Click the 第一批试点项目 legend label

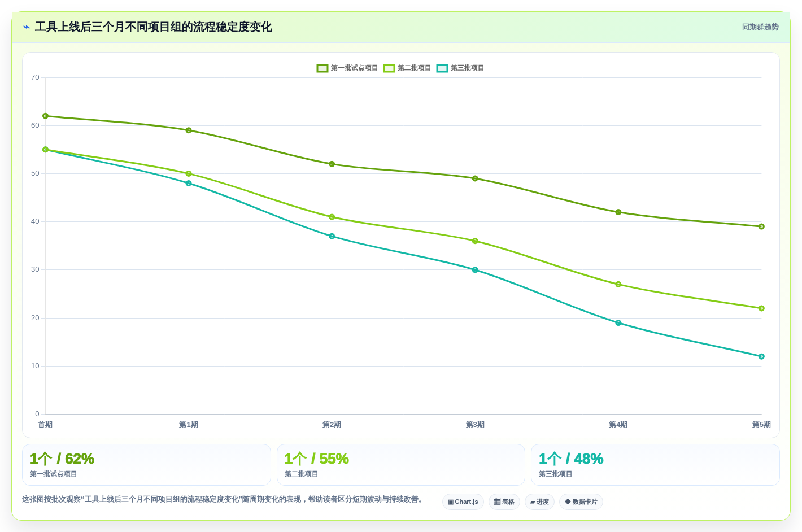(x=354, y=68)
